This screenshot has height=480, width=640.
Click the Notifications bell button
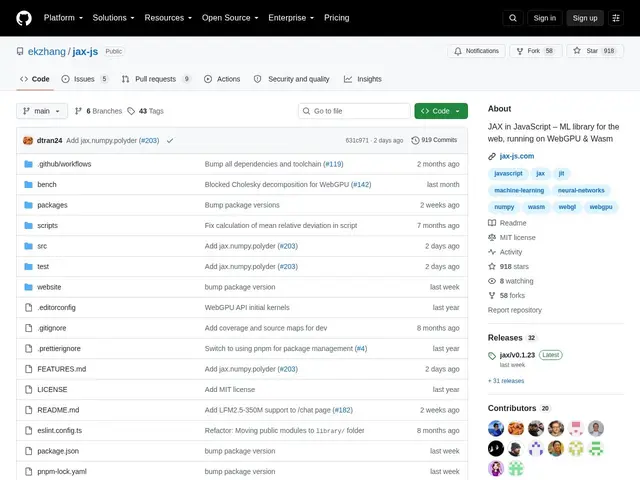[476, 51]
